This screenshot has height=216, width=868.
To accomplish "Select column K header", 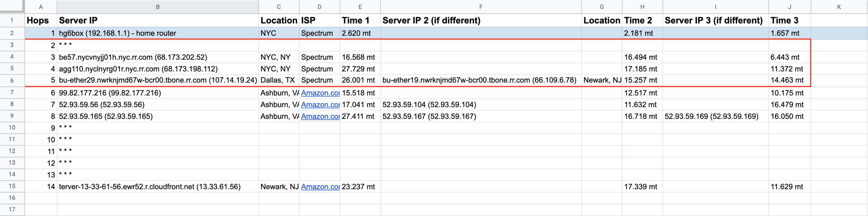I will (x=839, y=7).
